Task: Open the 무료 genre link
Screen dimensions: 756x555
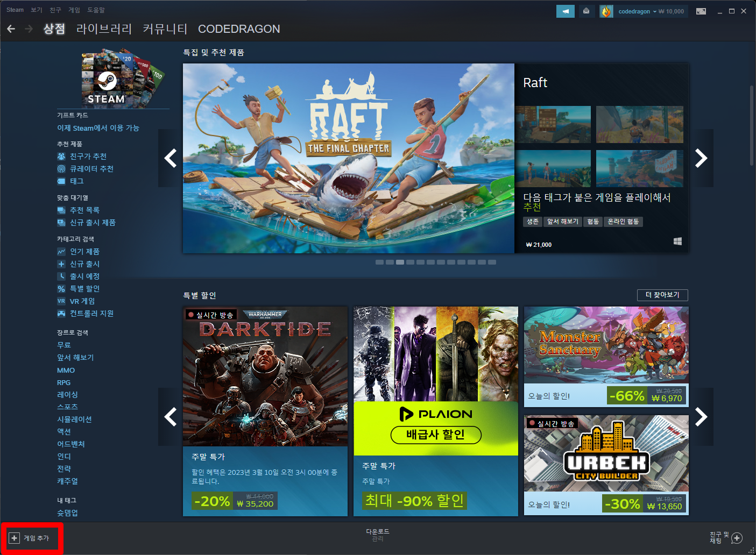Action: point(64,345)
